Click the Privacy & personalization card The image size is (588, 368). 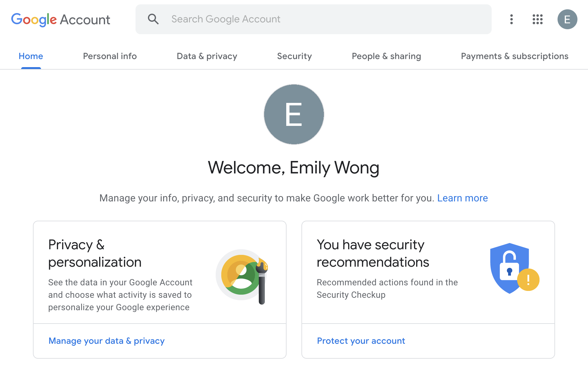160,274
